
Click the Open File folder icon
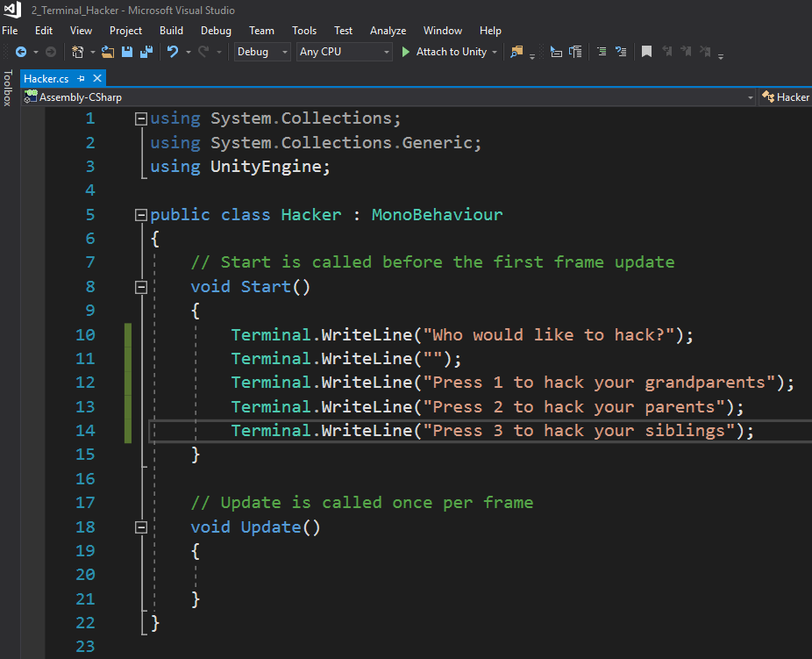pyautogui.click(x=108, y=52)
